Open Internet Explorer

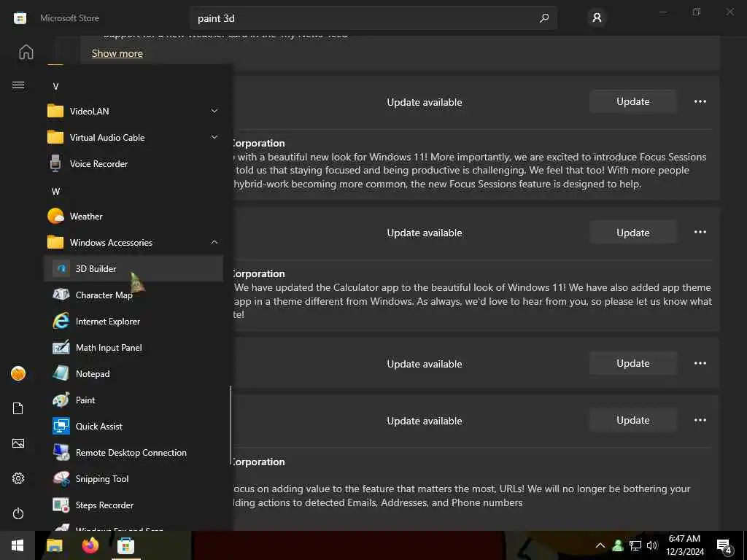pyautogui.click(x=133, y=322)
